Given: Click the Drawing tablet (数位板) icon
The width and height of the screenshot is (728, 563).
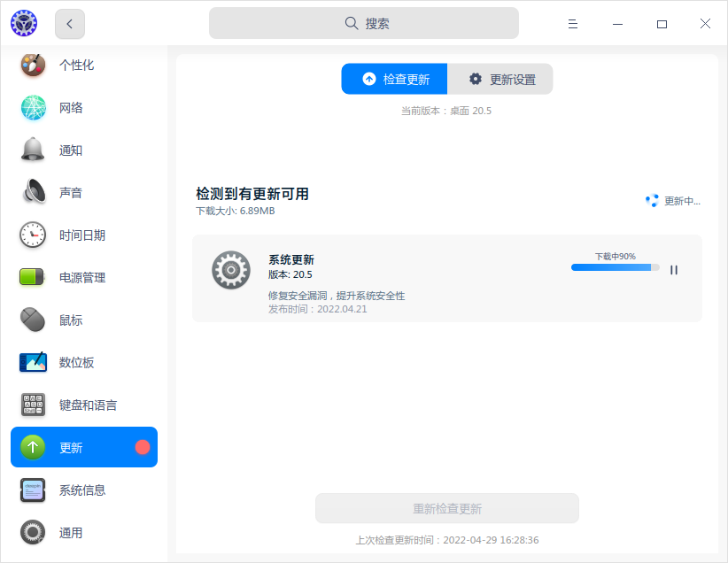Looking at the screenshot, I should [33, 362].
